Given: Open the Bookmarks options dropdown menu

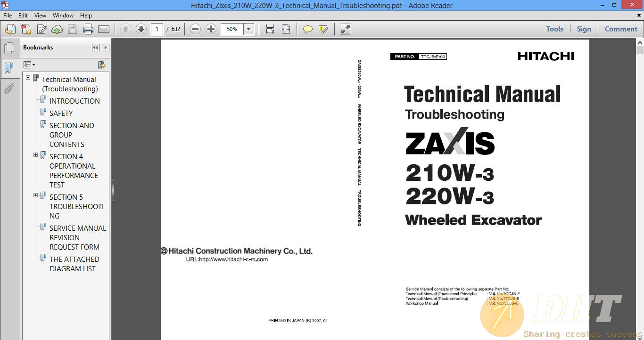Looking at the screenshot, I should (29, 65).
